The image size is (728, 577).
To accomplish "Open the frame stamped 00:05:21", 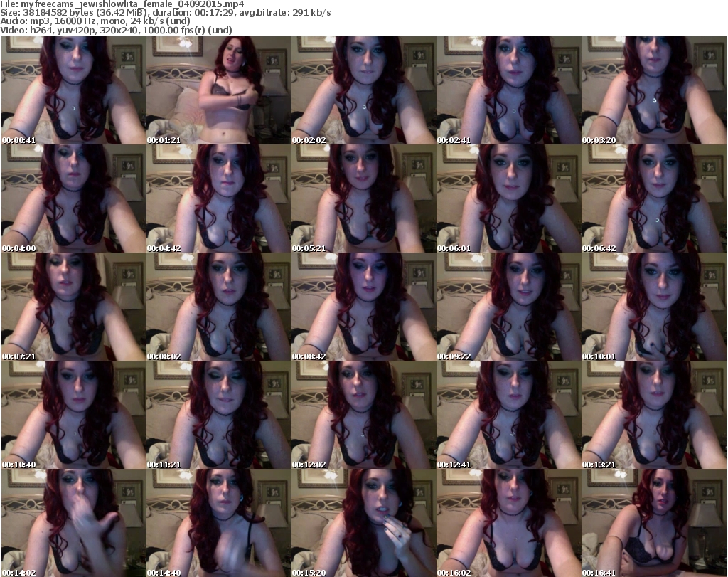I will point(363,198).
